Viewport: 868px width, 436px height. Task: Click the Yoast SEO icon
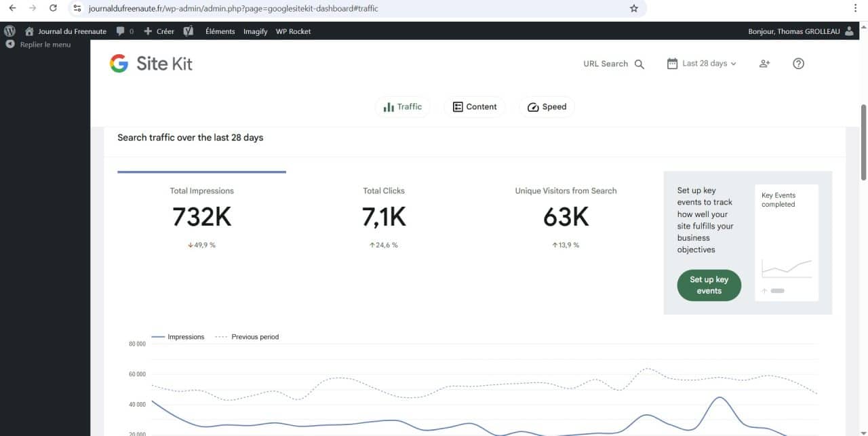(189, 31)
